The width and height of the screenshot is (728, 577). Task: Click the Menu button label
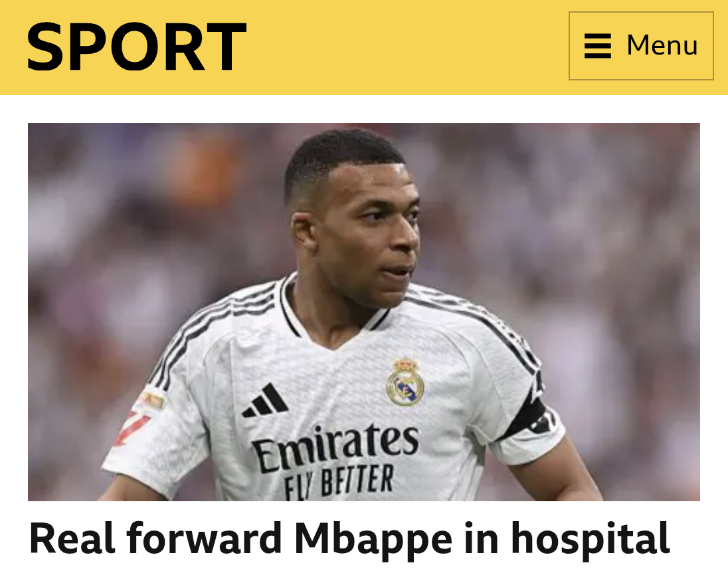[x=662, y=45]
